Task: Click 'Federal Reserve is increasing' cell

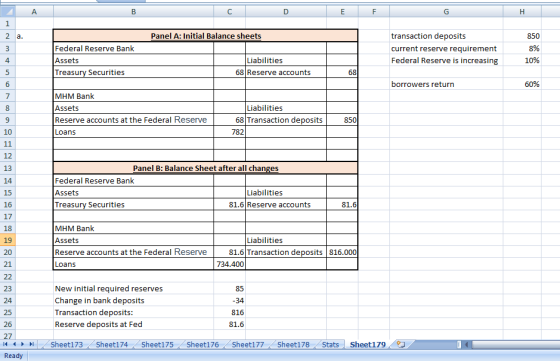Action: (446, 60)
